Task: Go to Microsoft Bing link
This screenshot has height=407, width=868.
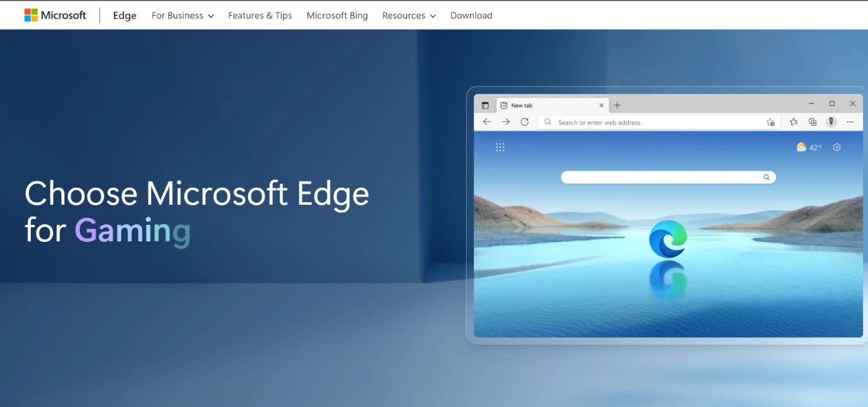Action: coord(337,16)
